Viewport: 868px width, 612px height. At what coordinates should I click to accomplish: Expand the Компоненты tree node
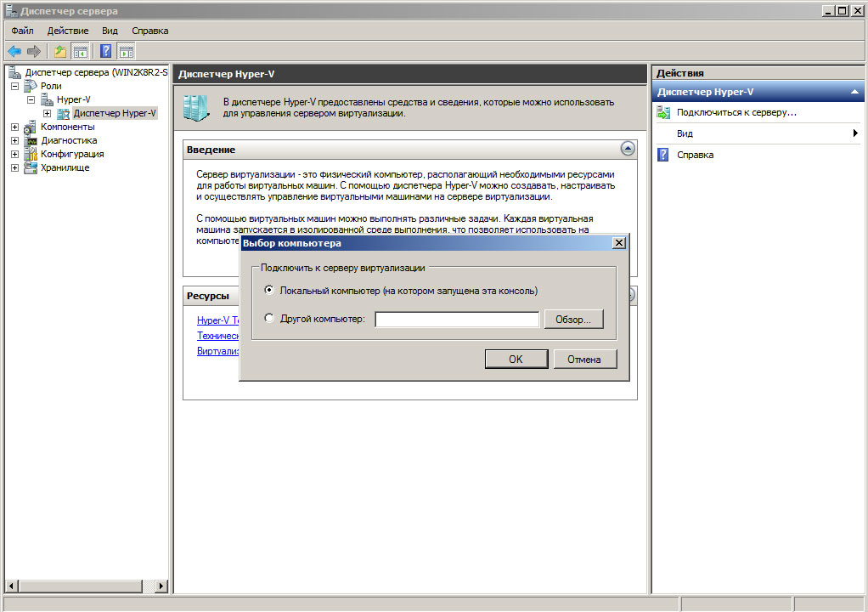[x=15, y=127]
